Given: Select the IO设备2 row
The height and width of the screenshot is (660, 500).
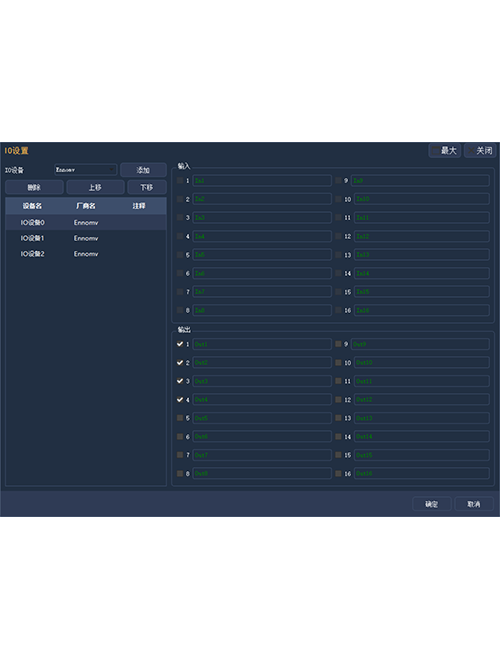Looking at the screenshot, I should 86,254.
